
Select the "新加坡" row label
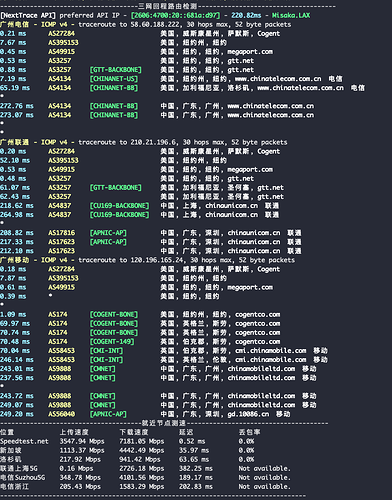[11, 450]
